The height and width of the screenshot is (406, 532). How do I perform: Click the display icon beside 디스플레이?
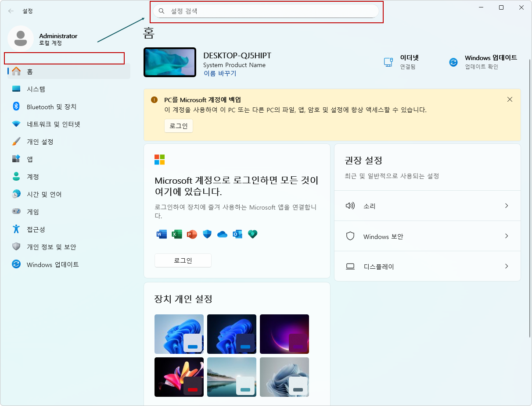point(350,266)
